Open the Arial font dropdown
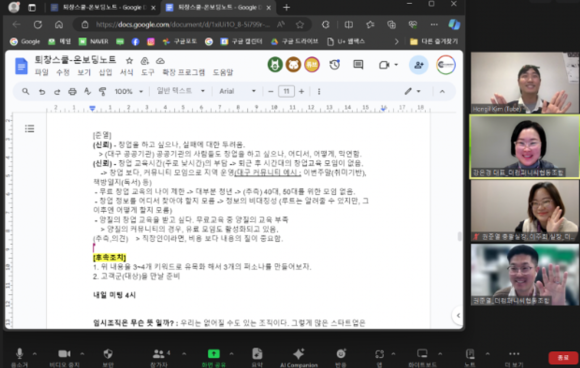This screenshot has width=580, height=368. tap(237, 91)
